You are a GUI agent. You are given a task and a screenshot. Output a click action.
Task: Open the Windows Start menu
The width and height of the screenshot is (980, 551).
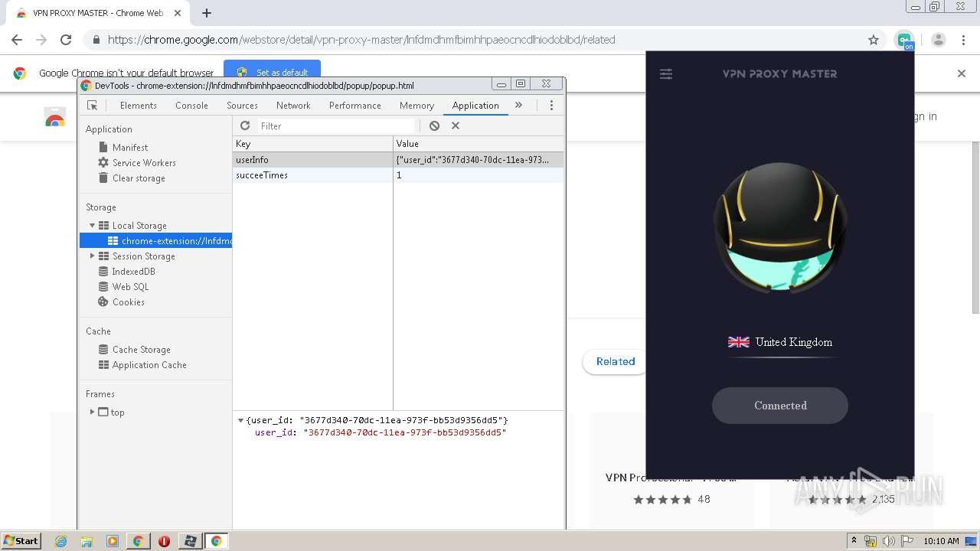pos(21,541)
